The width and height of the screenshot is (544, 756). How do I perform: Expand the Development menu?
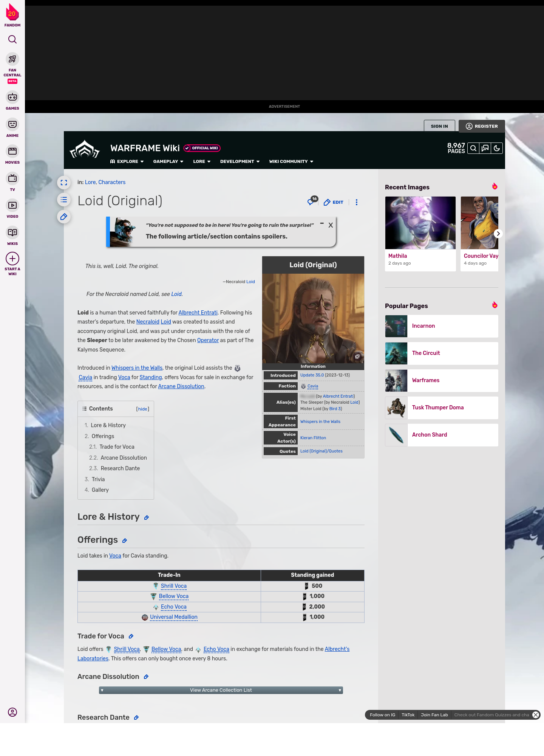point(240,161)
